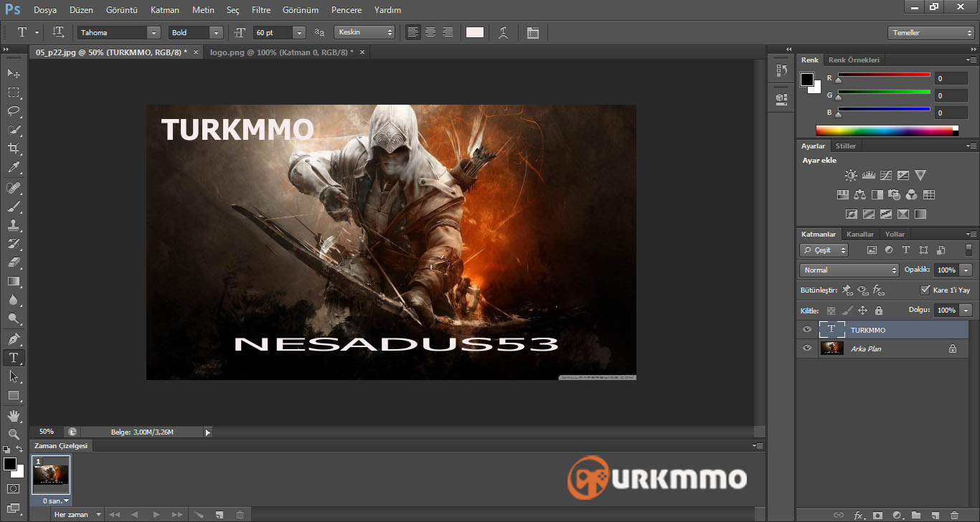Switch to the Stiller tab
980x522 pixels.
846,146
